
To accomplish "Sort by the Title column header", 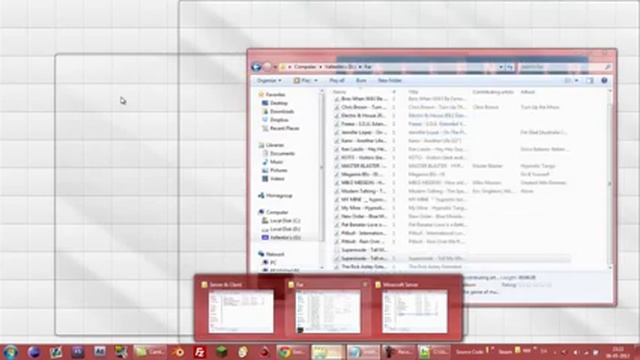I will point(413,92).
